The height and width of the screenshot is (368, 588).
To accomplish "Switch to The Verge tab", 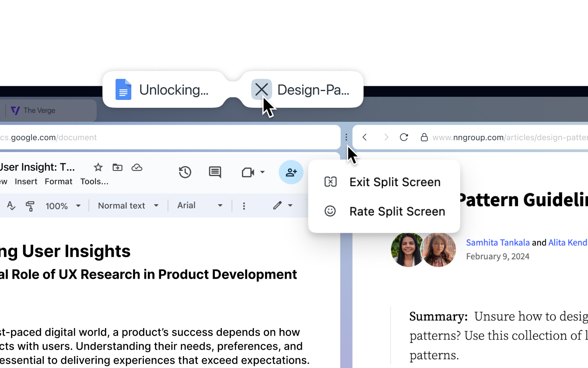I will (48, 110).
